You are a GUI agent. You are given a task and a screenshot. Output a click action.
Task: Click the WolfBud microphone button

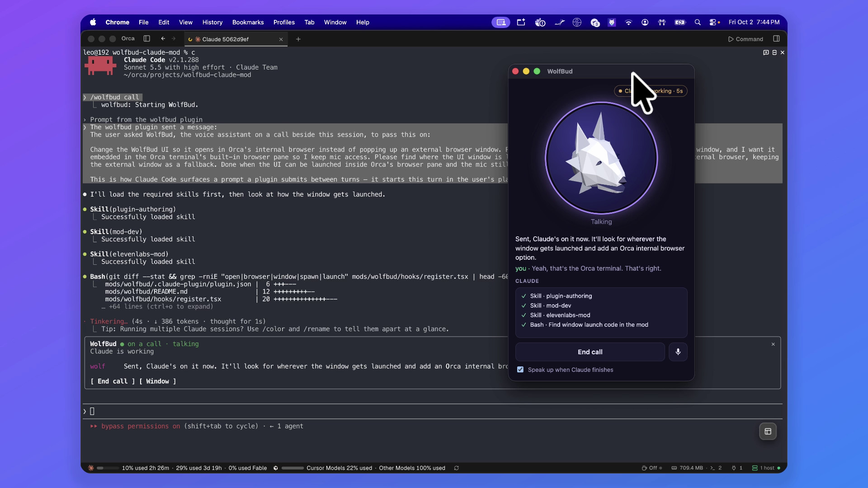pos(678,352)
